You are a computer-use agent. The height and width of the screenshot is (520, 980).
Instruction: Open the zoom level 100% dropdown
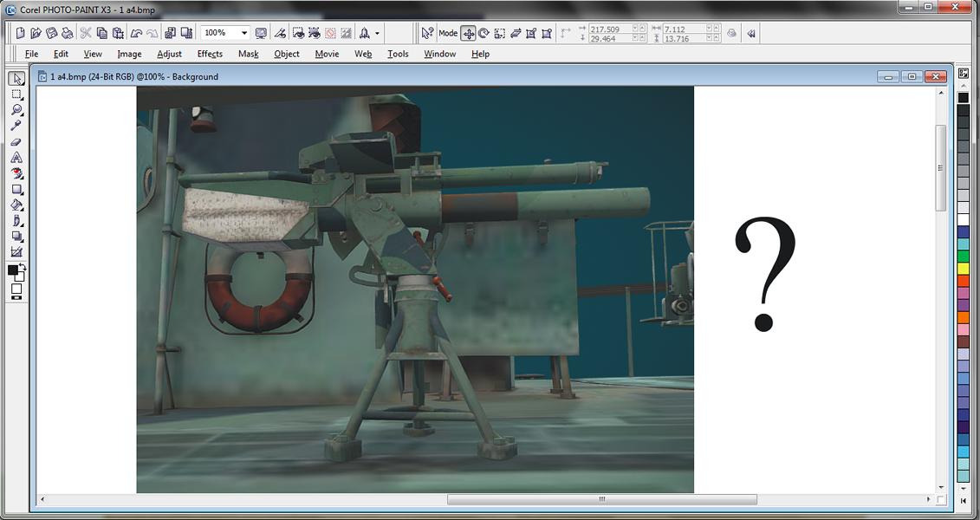tap(244, 33)
